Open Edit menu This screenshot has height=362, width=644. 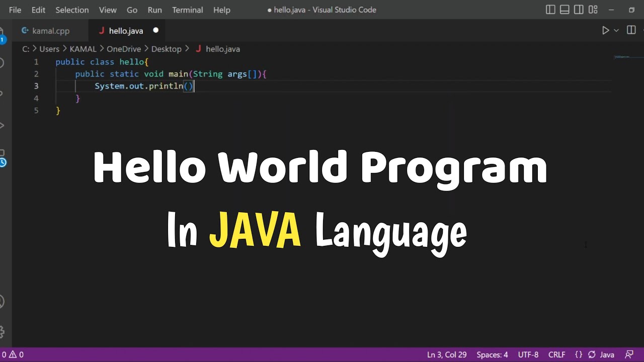click(x=38, y=10)
